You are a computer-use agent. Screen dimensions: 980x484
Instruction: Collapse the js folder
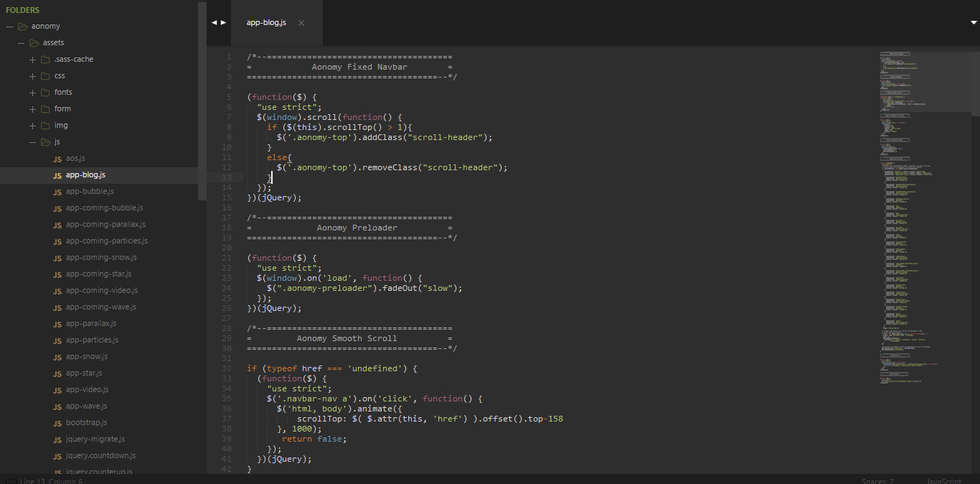[x=32, y=142]
